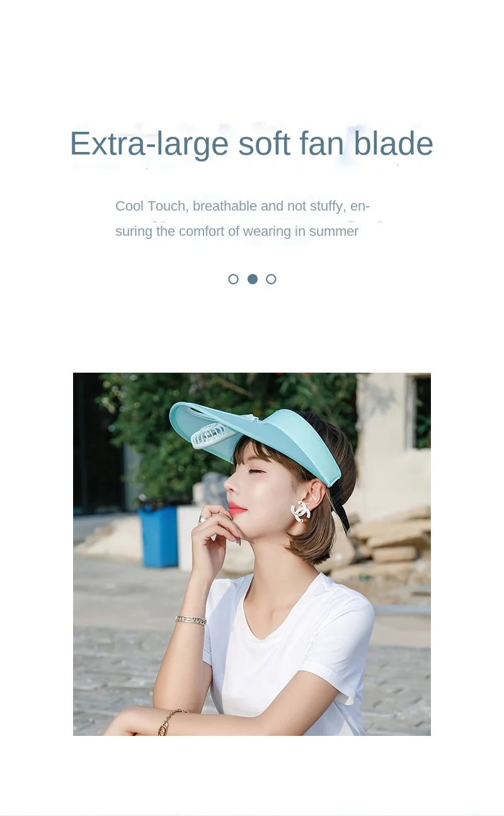The height and width of the screenshot is (816, 504).
Task: Click the 'Extra-large soft fan blade' heading
Action: pyautogui.click(x=251, y=144)
